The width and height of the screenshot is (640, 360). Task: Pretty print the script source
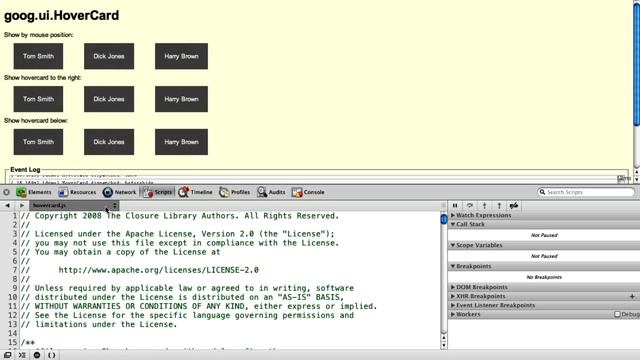click(51, 355)
